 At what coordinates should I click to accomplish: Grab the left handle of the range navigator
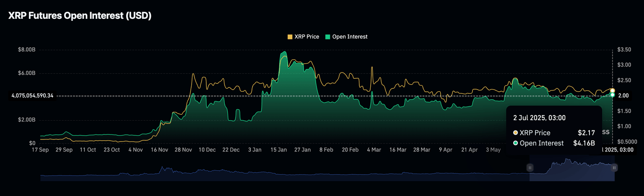(x=530, y=168)
